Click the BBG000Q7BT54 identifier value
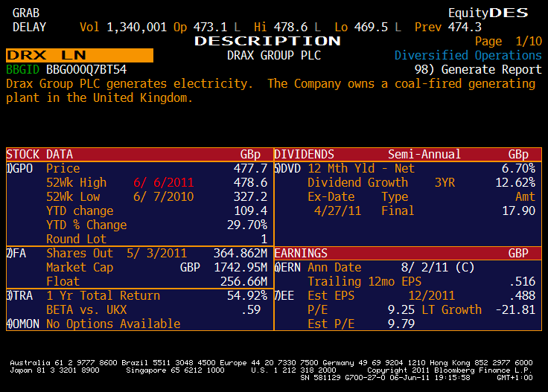The height and width of the screenshot is (392, 548). pos(86,69)
